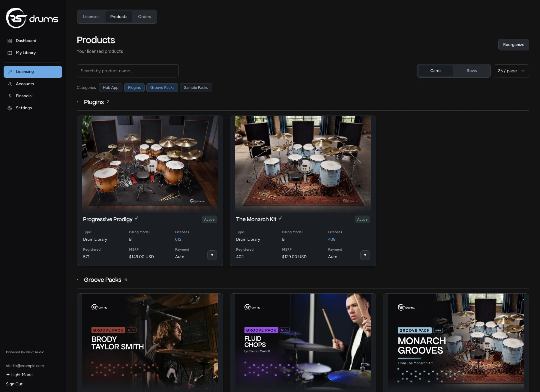
Task: Click the Licensing key icon
Action: pyautogui.click(x=10, y=72)
